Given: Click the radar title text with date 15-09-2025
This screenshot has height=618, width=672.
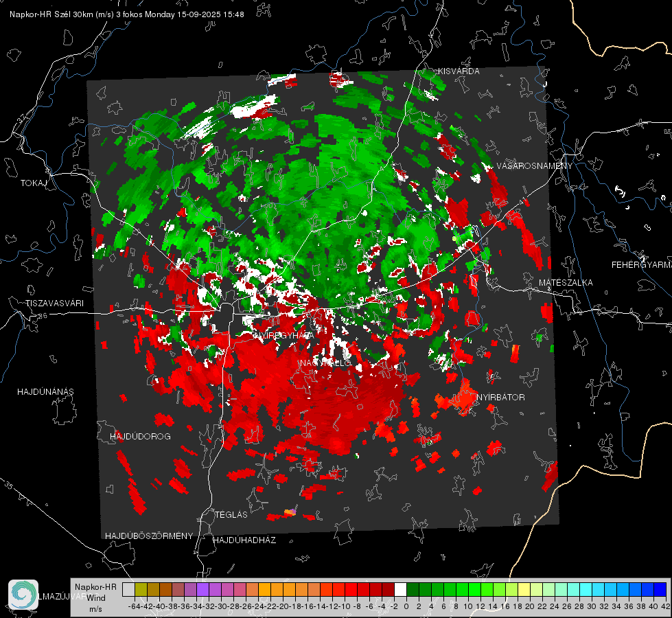Looking at the screenshot, I should pos(127,14).
